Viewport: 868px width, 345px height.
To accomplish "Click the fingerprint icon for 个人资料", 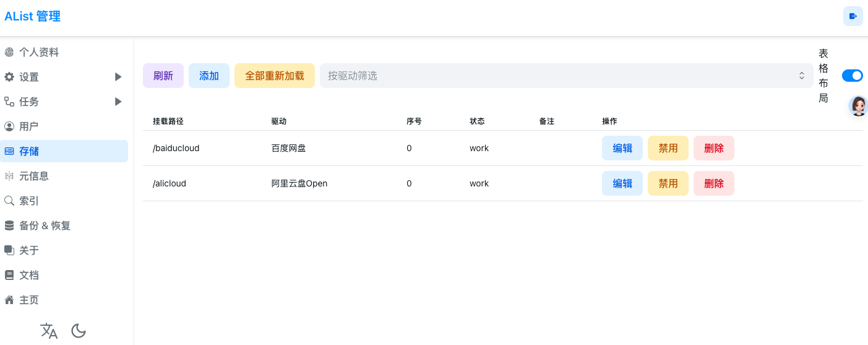I will click(9, 52).
